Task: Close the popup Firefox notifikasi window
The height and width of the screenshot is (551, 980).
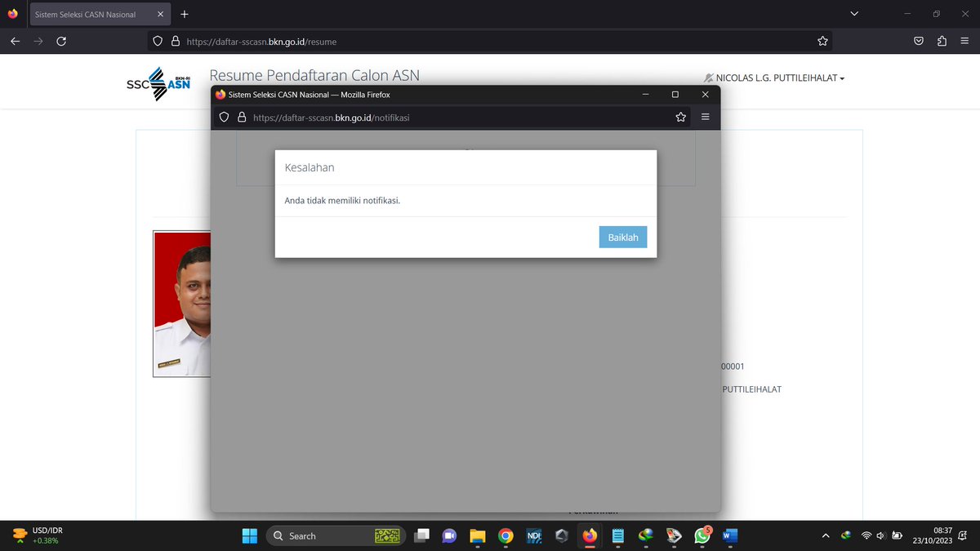Action: pos(706,95)
